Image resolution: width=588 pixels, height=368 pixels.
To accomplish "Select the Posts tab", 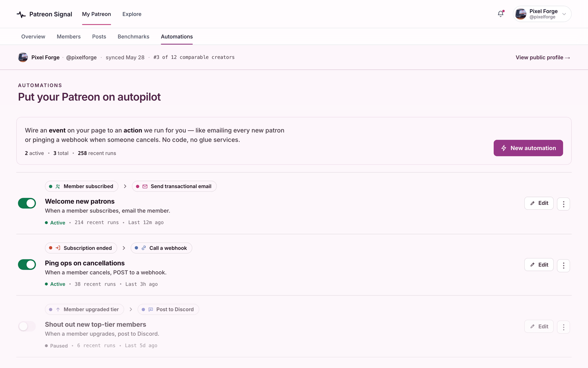I will click(99, 37).
